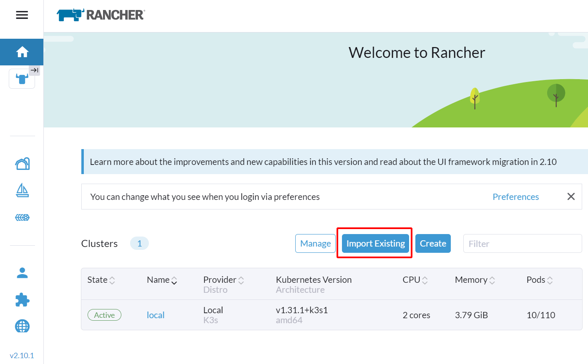The width and height of the screenshot is (588, 364).
Task: Sort the table by Name
Action: click(162, 280)
